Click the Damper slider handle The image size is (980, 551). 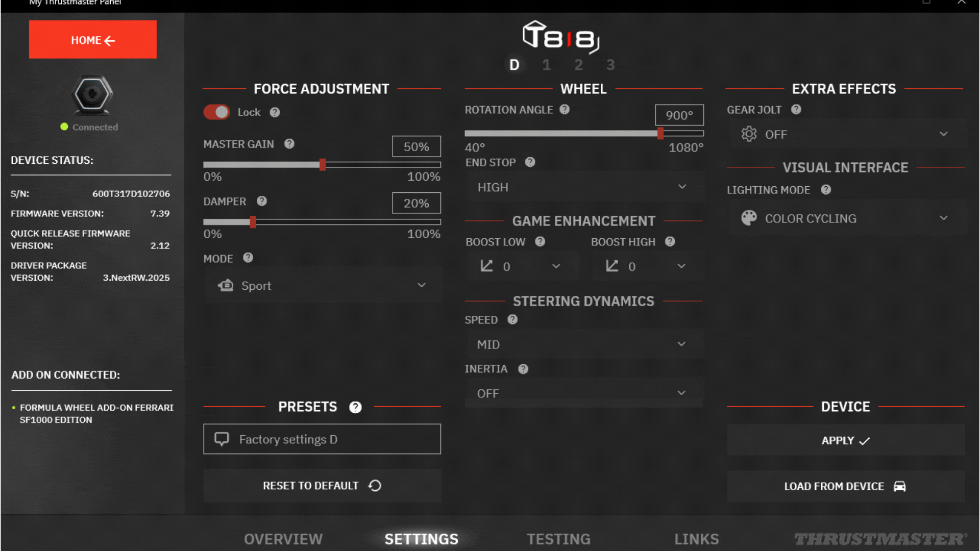click(253, 222)
